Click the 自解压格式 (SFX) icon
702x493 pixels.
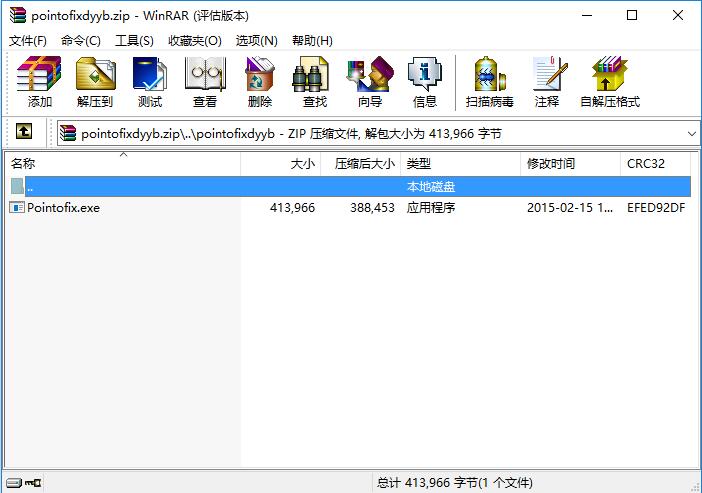pos(609,82)
